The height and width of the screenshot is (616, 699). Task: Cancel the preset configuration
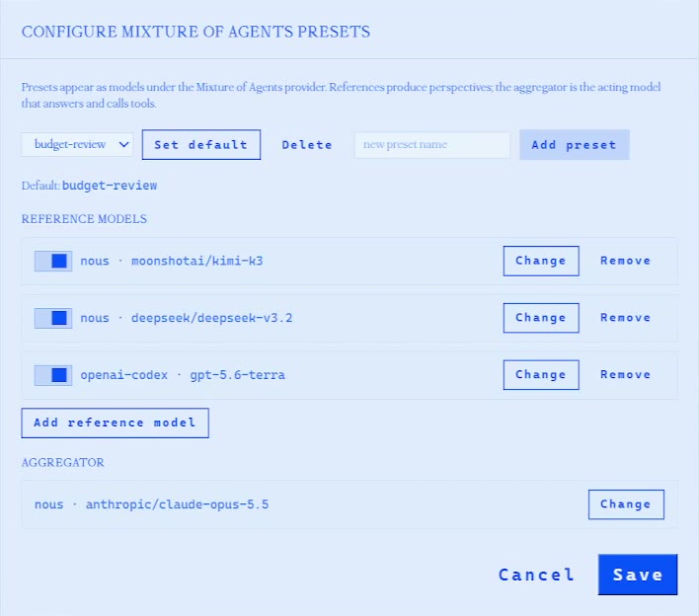536,575
